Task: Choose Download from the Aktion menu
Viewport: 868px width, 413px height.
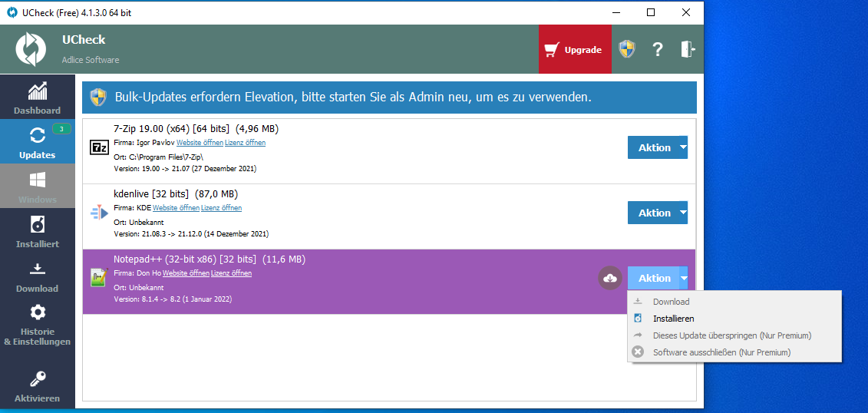Action: (734, 302)
